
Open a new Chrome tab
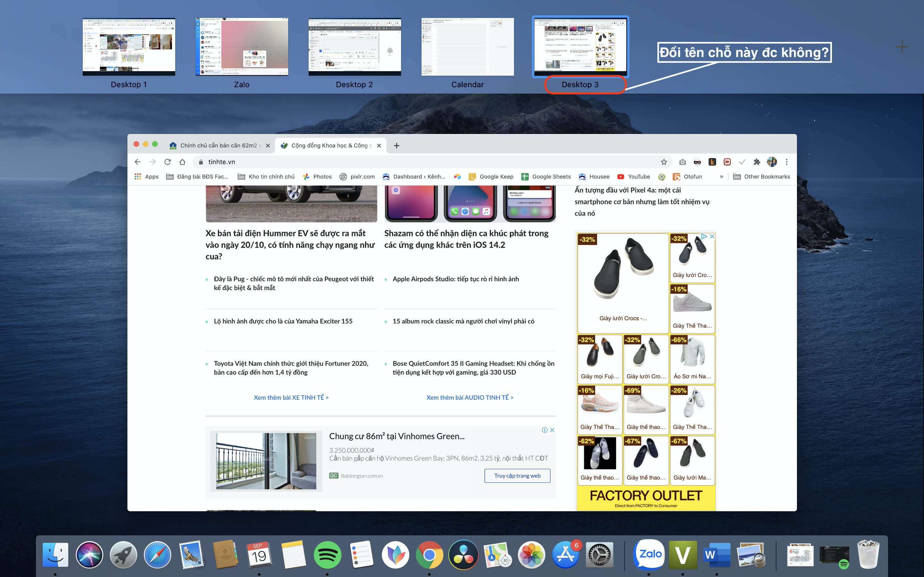click(397, 146)
